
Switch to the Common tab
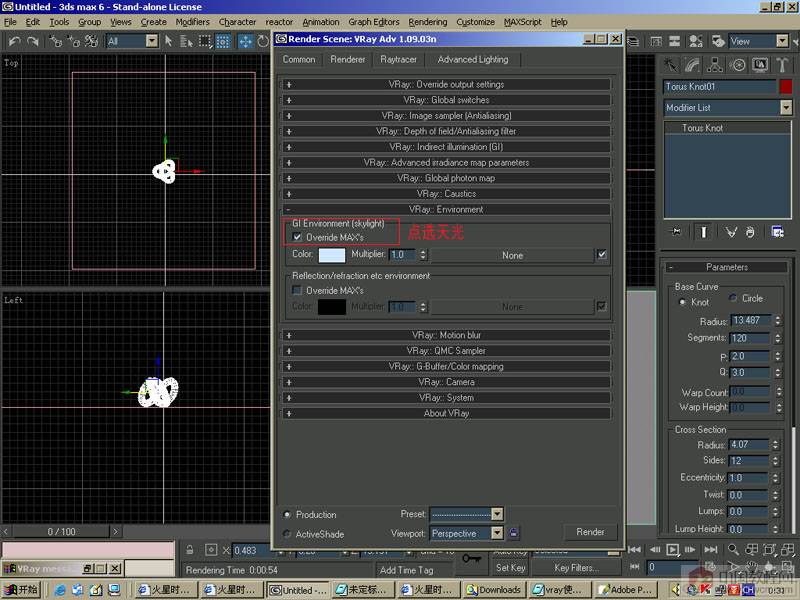point(299,59)
